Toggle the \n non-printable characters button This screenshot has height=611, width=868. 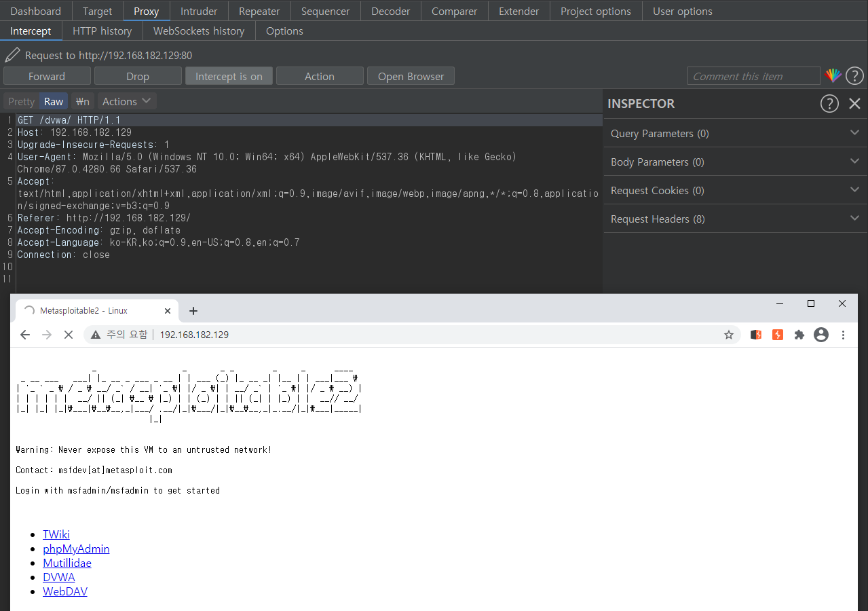pyautogui.click(x=83, y=101)
